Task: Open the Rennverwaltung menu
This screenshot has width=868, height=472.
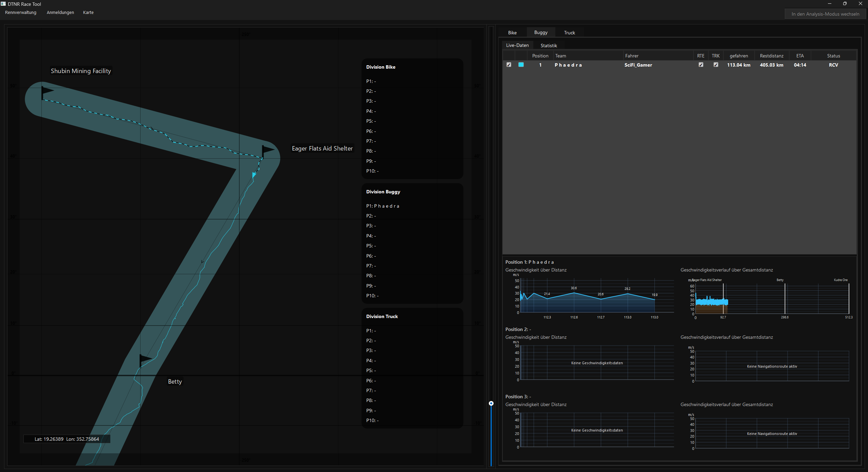Action: 20,12
